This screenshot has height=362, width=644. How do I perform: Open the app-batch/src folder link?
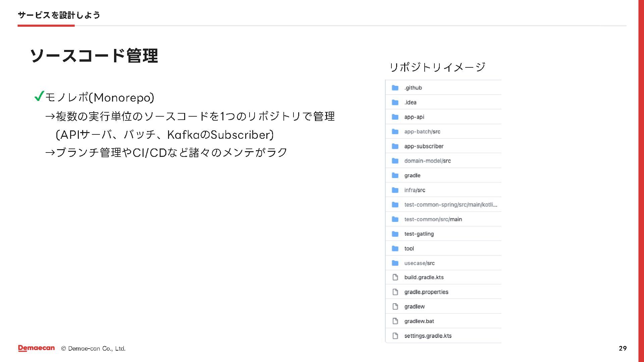pos(422,132)
